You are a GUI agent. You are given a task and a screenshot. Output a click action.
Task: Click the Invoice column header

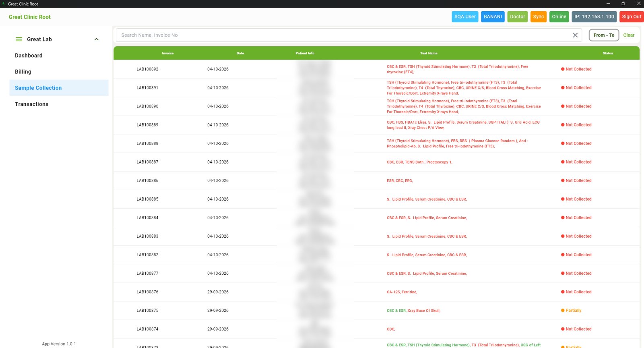168,53
